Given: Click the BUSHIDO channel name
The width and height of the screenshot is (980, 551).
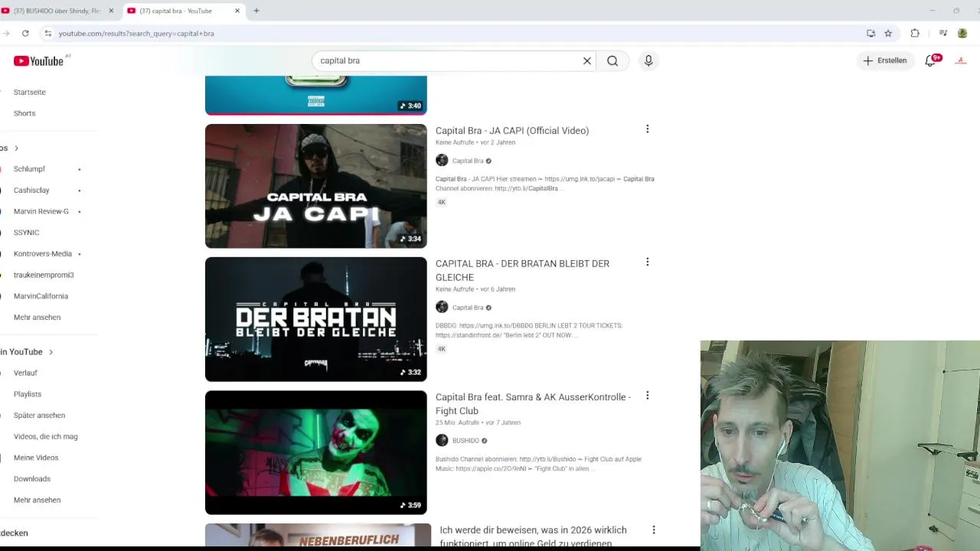Looking at the screenshot, I should pyautogui.click(x=465, y=441).
